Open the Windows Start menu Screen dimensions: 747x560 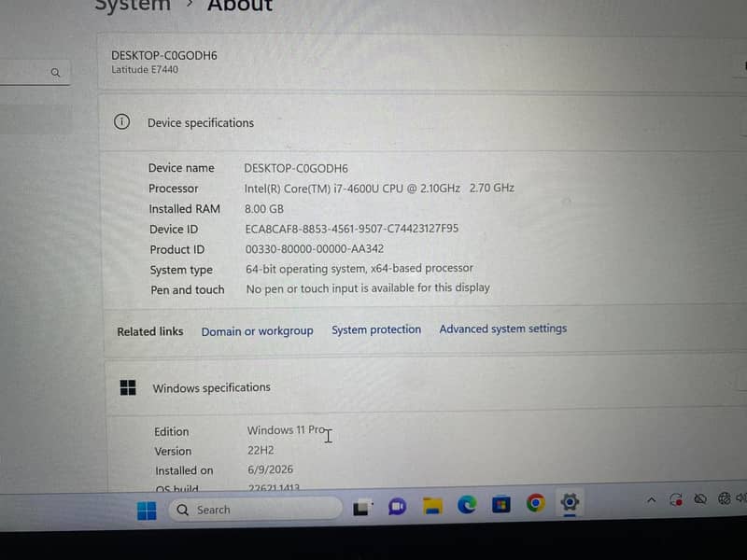coord(147,511)
